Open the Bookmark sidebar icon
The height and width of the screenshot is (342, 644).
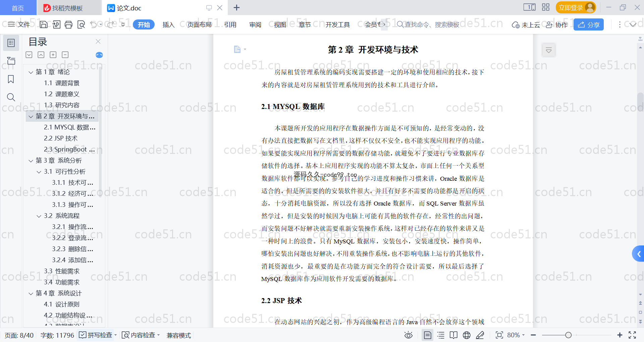[x=11, y=79]
